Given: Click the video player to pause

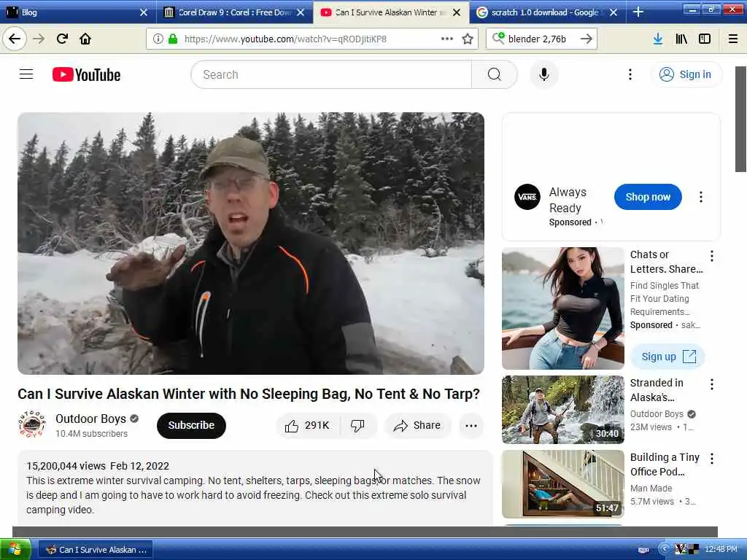Looking at the screenshot, I should (251, 244).
